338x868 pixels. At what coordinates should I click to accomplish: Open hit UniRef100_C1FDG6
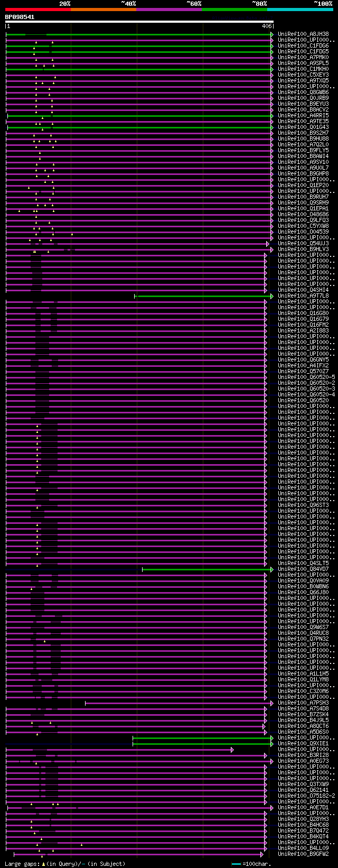coord(303,46)
